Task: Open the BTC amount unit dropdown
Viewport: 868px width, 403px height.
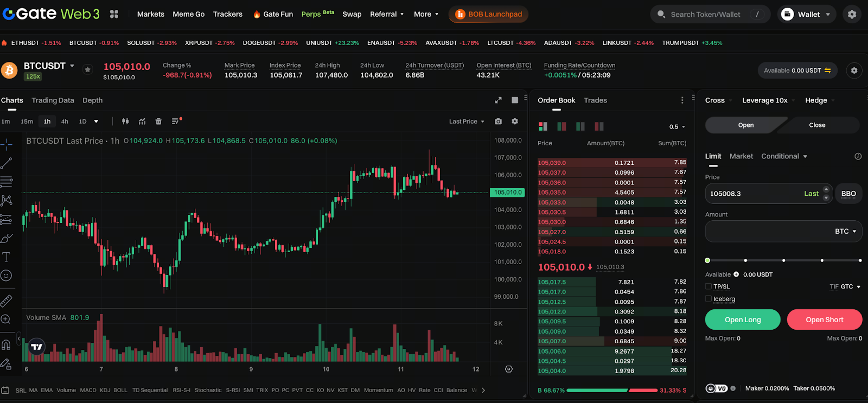Action: (846, 232)
